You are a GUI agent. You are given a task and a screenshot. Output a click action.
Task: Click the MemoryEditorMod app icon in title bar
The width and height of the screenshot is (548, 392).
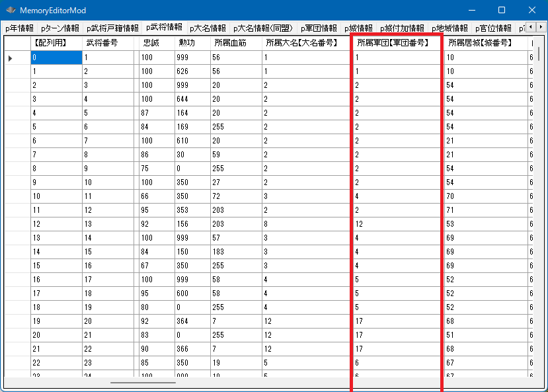[x=11, y=11]
